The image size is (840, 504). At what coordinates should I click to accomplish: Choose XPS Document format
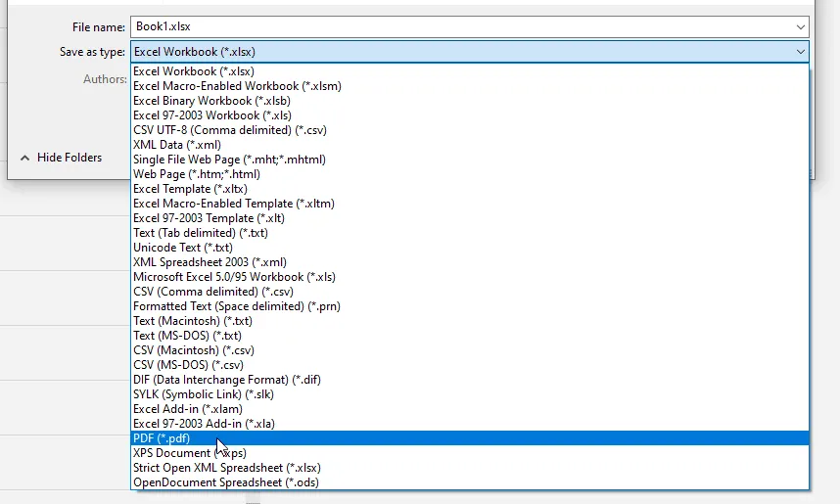point(469,453)
